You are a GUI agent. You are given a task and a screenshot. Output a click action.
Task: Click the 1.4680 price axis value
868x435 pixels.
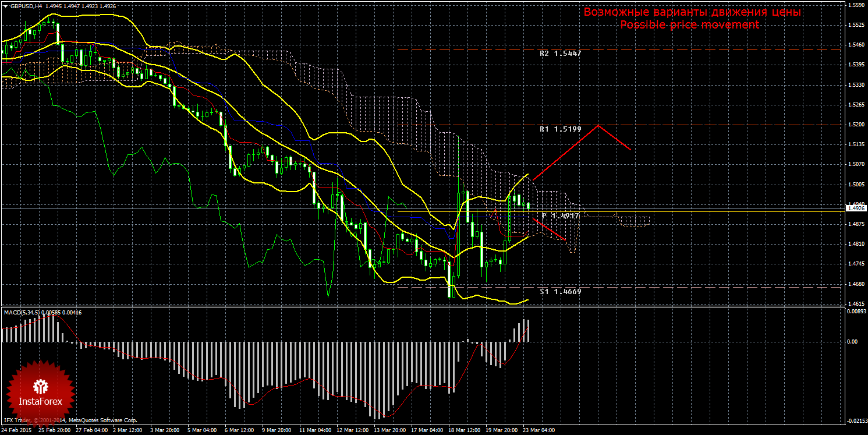(856, 284)
